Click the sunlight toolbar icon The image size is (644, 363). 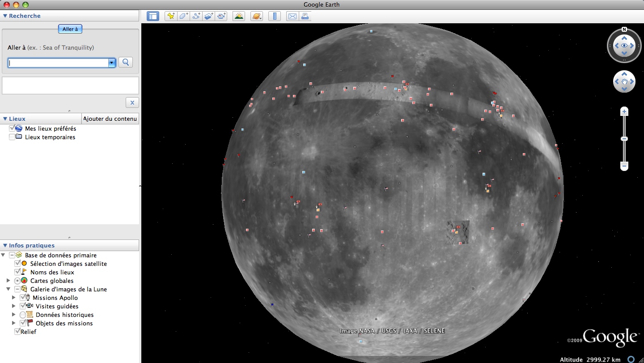click(239, 16)
